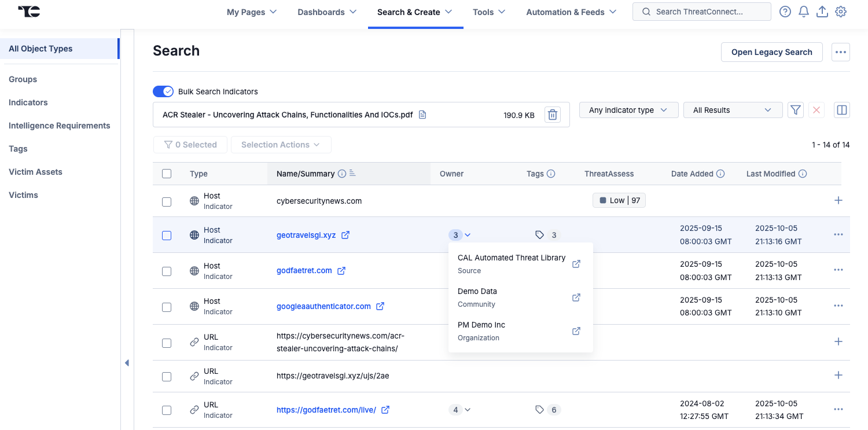
Task: Open the filter panel via funnel icon
Action: [795, 109]
